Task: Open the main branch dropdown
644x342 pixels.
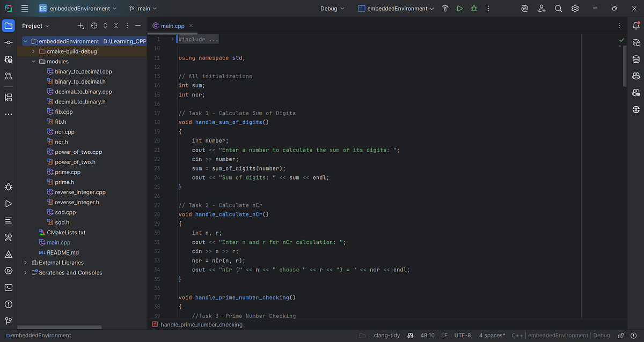Action: pos(144,9)
